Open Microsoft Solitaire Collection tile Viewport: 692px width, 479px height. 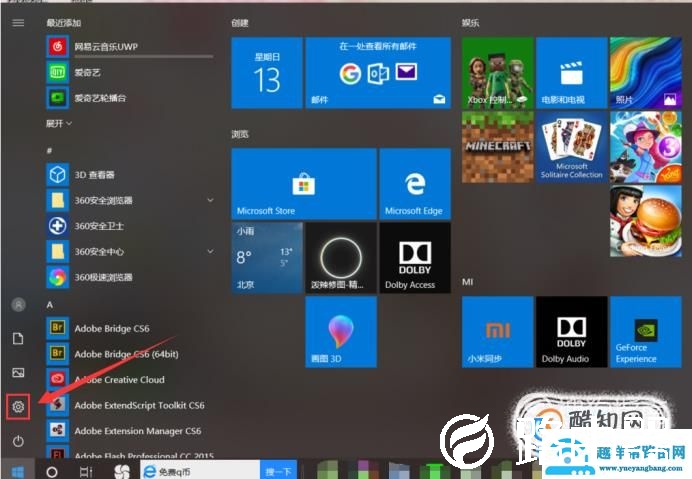[572, 147]
